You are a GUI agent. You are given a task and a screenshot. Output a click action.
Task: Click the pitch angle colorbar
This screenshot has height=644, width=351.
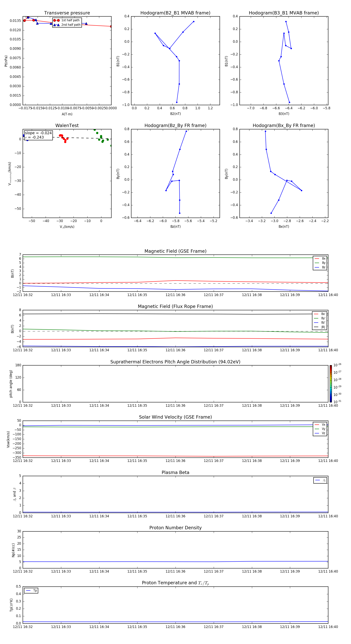pos(331,384)
